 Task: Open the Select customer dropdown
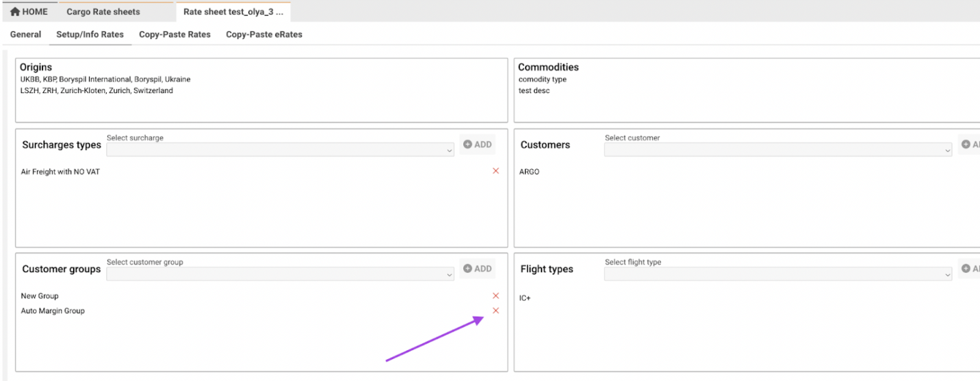coord(777,150)
